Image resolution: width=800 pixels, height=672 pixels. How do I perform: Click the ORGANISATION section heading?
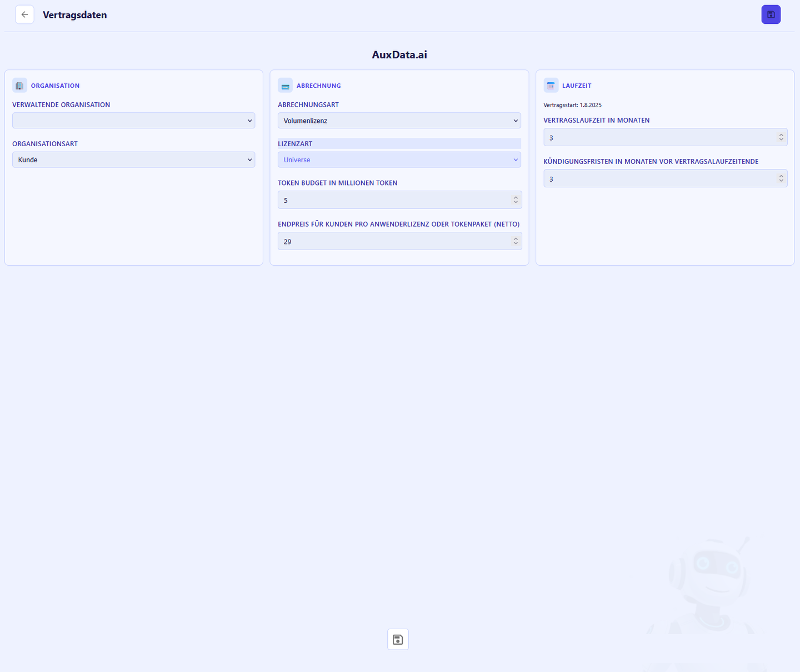[x=55, y=86]
